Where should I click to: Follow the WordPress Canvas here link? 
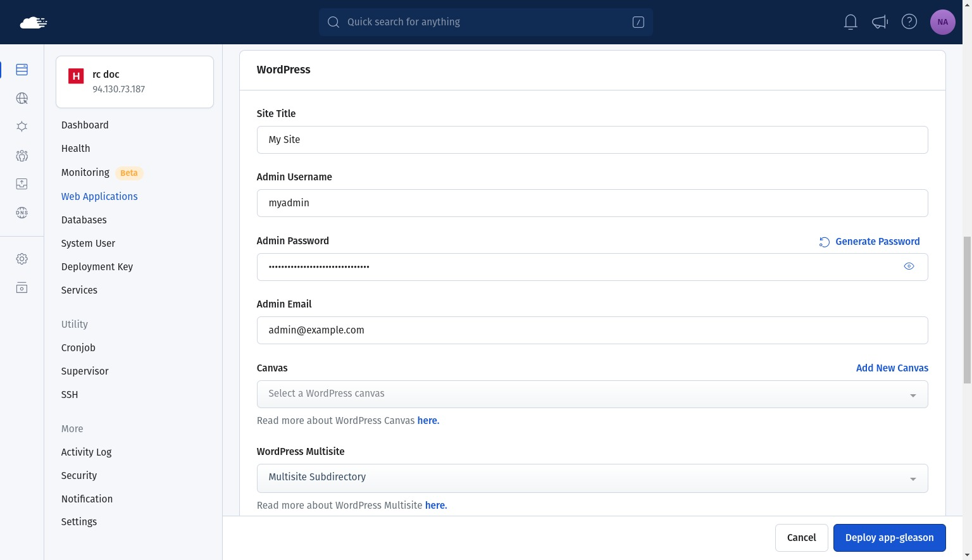click(x=428, y=420)
